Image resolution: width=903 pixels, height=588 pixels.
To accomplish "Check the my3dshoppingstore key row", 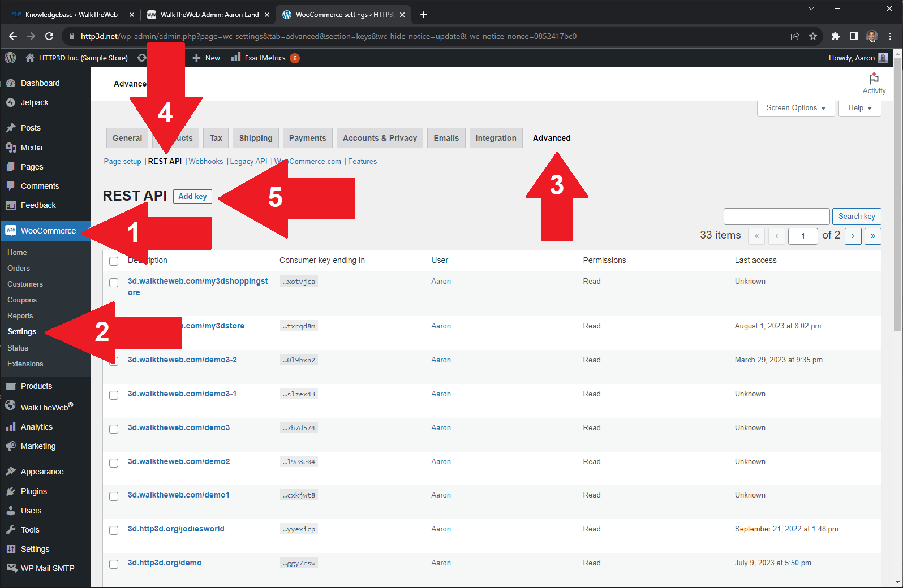I will pyautogui.click(x=114, y=283).
